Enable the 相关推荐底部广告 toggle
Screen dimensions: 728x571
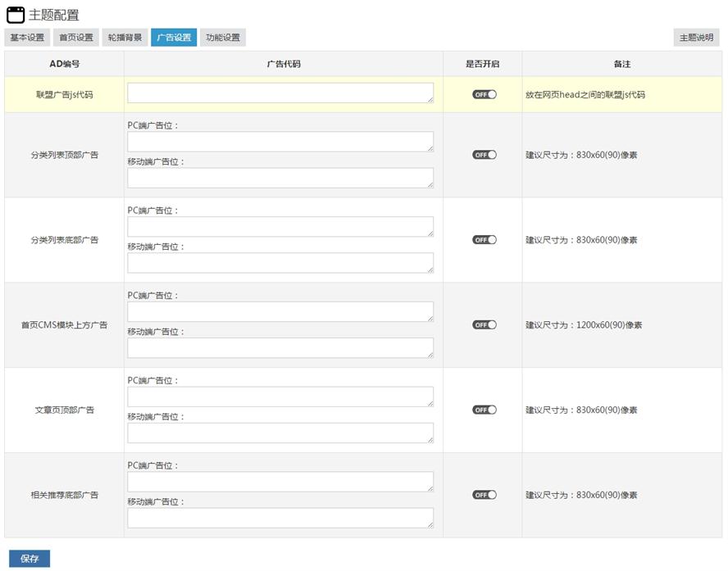(x=484, y=495)
